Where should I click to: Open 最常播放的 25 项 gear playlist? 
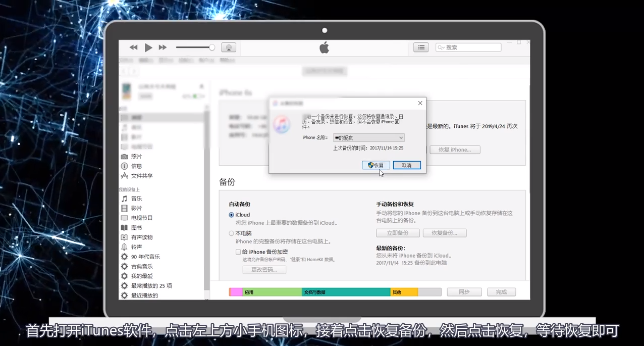point(124,286)
